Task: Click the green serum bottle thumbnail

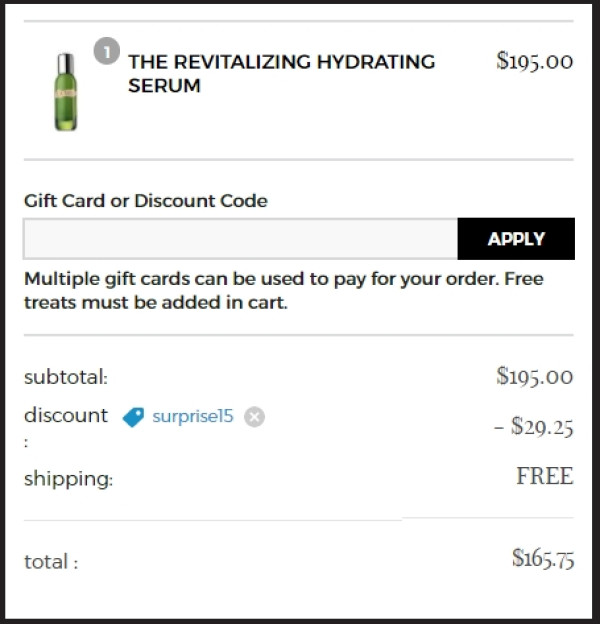Action: pyautogui.click(x=66, y=92)
